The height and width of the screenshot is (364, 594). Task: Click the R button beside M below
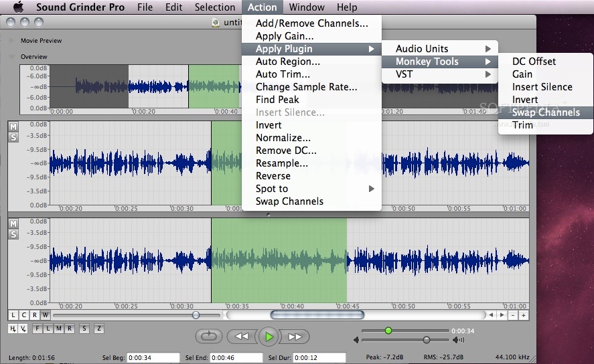pyautogui.click(x=70, y=329)
